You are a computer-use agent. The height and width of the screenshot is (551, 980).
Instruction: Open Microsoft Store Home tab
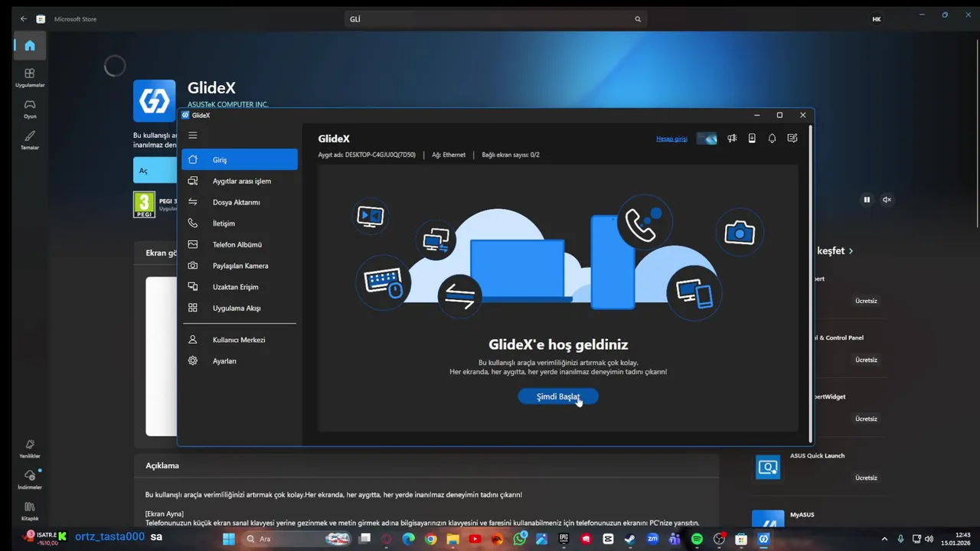[30, 46]
